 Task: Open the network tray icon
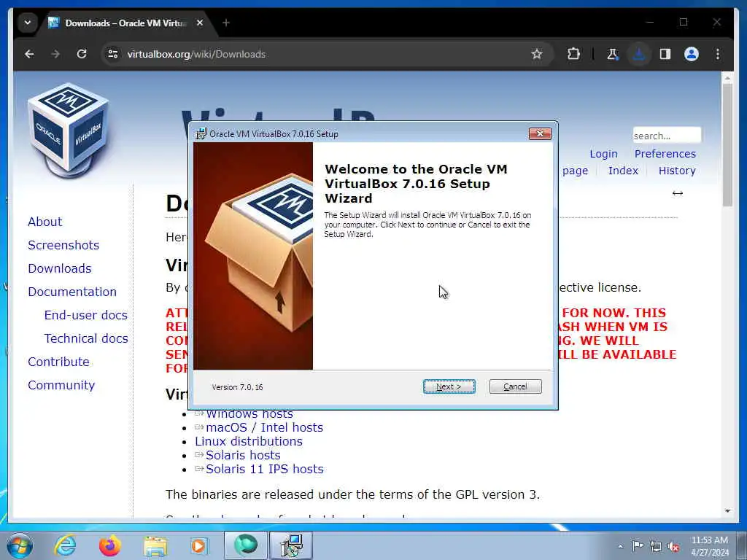(656, 546)
